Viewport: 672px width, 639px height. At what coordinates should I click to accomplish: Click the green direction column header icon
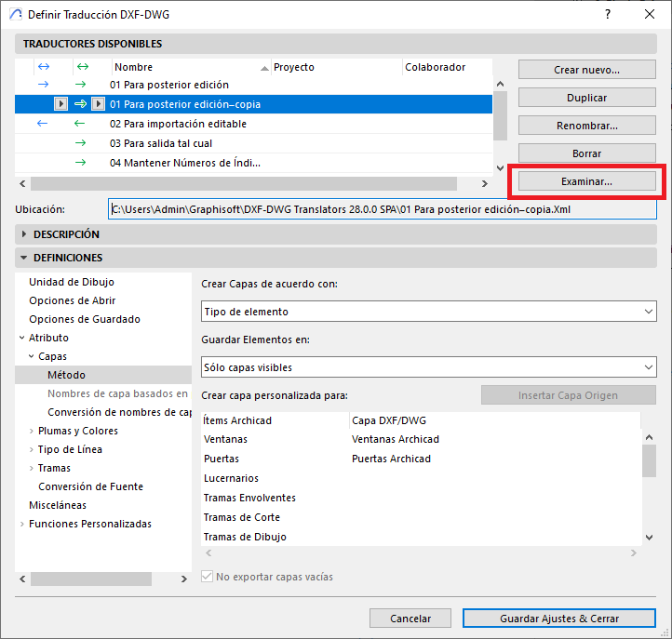point(82,67)
